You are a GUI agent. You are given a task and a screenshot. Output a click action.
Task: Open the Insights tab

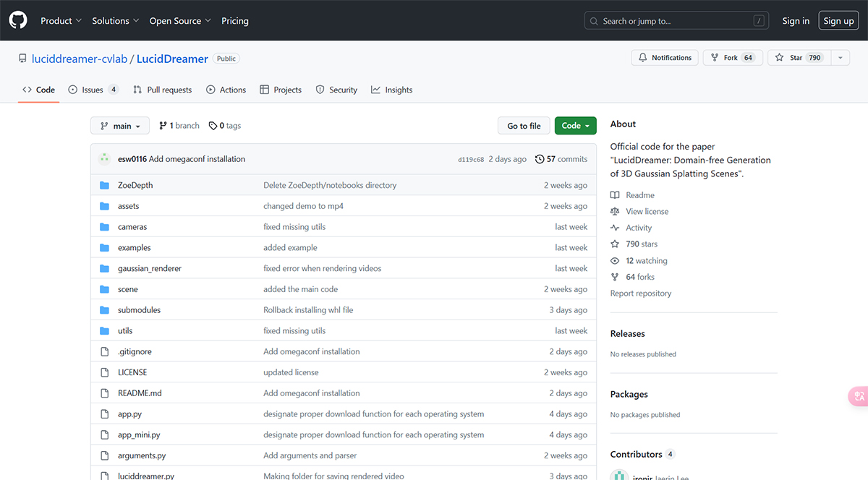pos(391,90)
